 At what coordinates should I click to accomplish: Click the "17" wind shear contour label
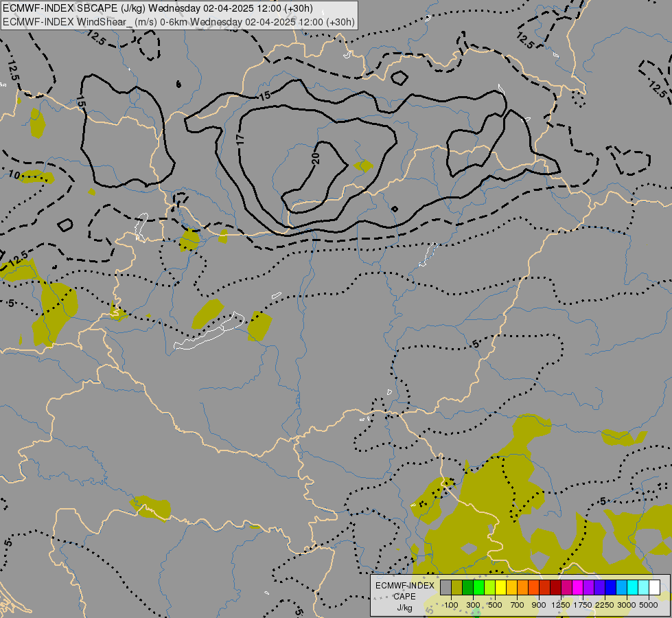[x=240, y=139]
